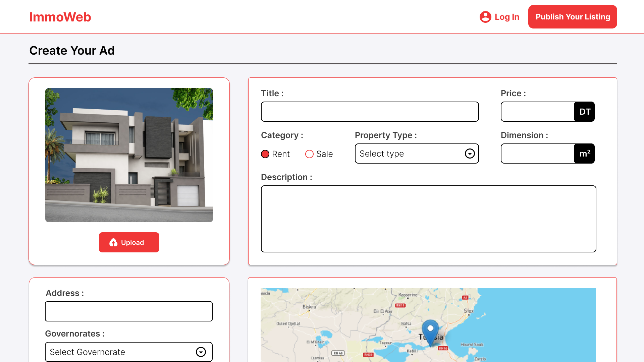Click the user profile icon beside Log In

pos(485,17)
